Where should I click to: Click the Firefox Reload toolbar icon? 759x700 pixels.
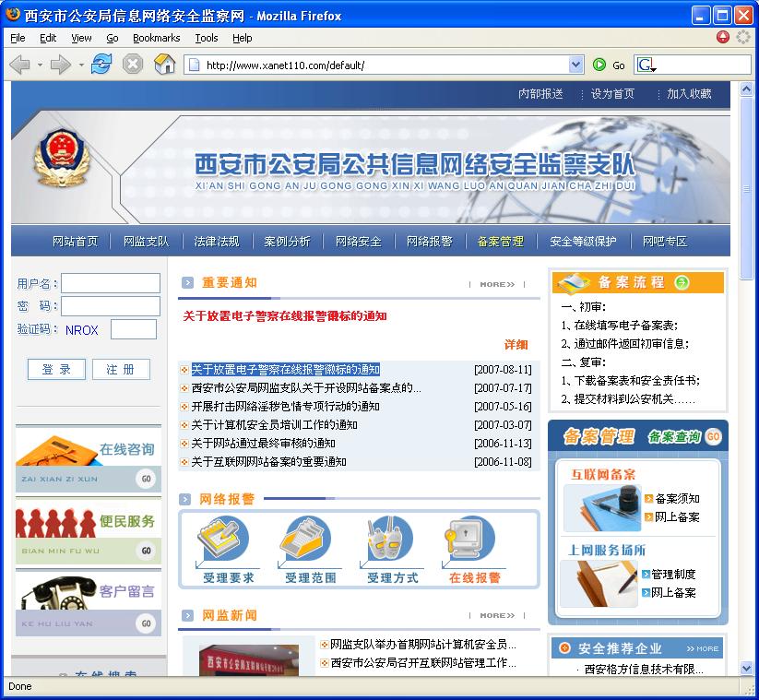click(x=101, y=65)
